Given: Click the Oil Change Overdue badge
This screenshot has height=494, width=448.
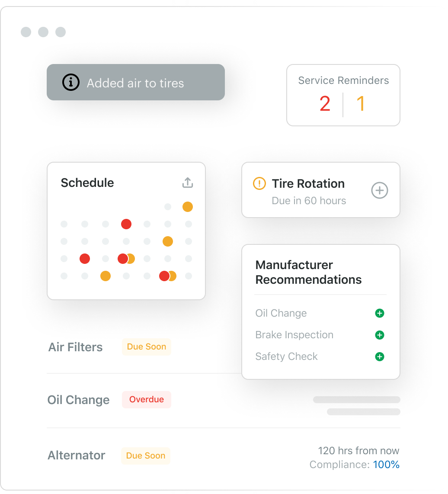Looking at the screenshot, I should coord(147,400).
